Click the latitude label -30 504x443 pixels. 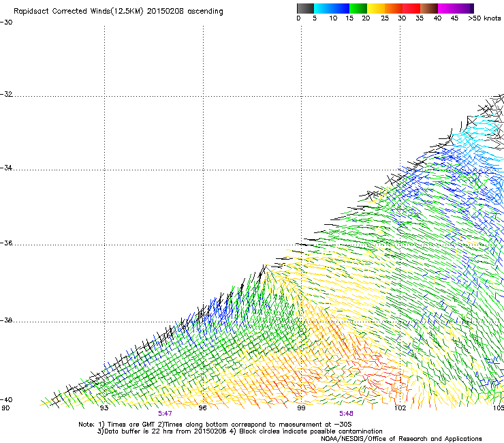(x=6, y=22)
